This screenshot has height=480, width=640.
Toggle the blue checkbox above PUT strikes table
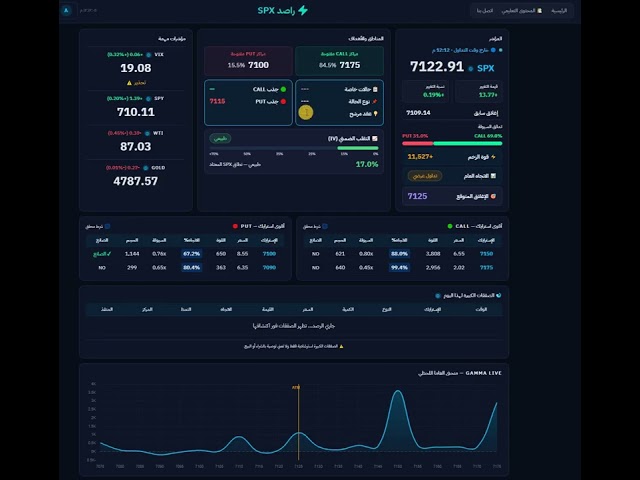click(107, 226)
